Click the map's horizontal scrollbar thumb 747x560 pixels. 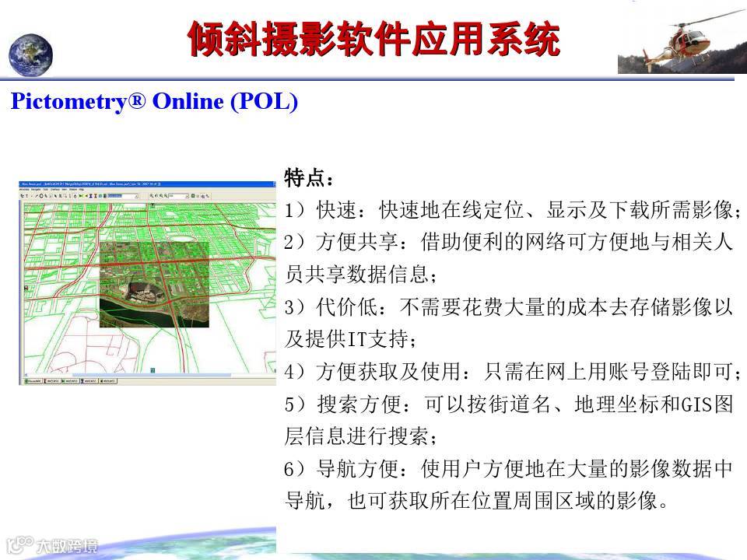[x=152, y=375]
